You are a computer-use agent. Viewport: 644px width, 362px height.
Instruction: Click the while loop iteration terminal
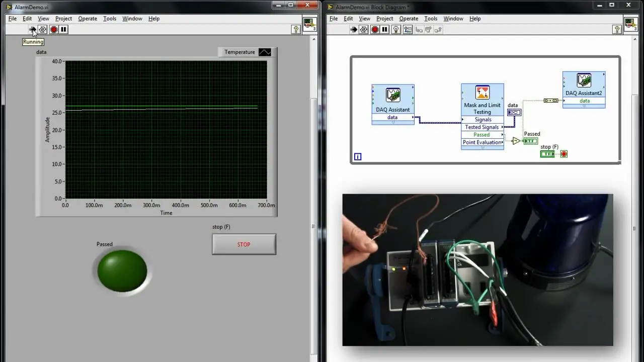pyautogui.click(x=358, y=157)
